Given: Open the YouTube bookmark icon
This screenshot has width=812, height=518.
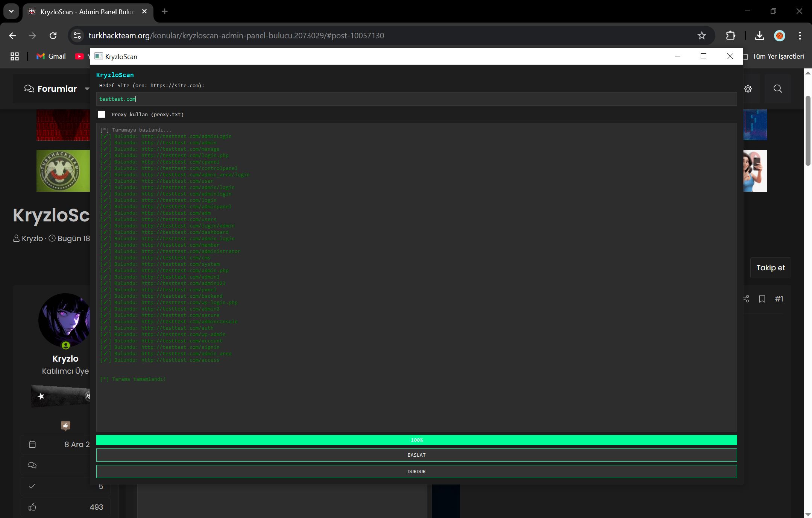Looking at the screenshot, I should (79, 56).
